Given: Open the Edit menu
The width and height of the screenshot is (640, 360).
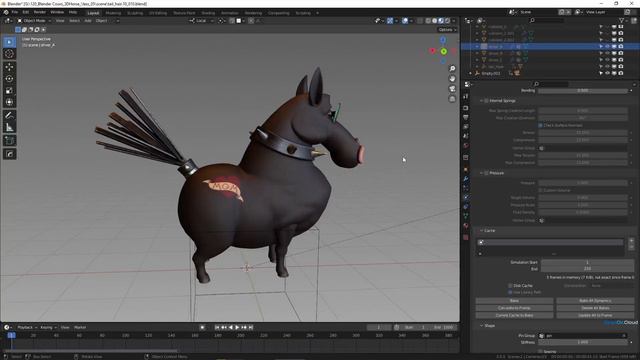Looking at the screenshot, I should click(26, 12).
